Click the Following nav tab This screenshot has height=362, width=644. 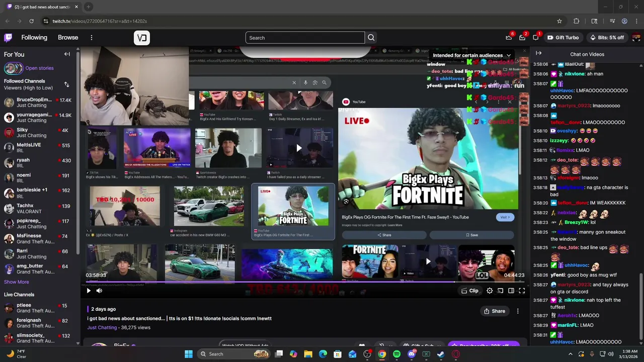pos(34,38)
